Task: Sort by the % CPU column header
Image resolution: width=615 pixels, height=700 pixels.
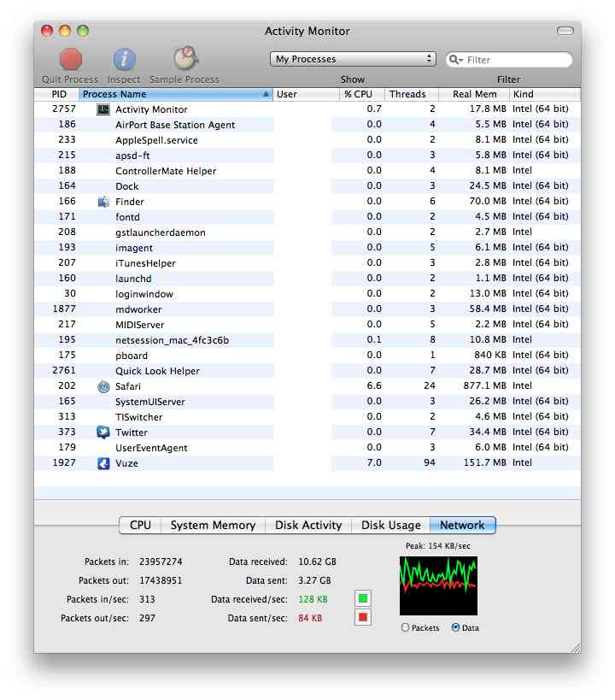Action: [361, 94]
